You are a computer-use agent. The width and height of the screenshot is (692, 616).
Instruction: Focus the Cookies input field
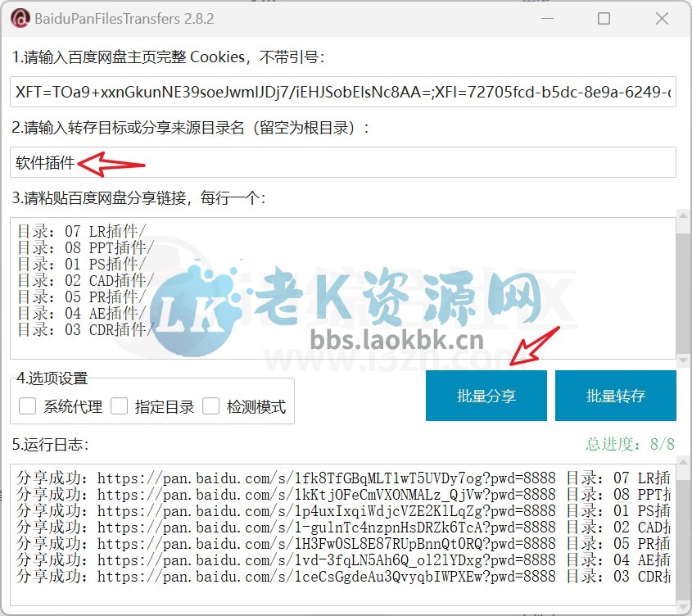(x=343, y=92)
